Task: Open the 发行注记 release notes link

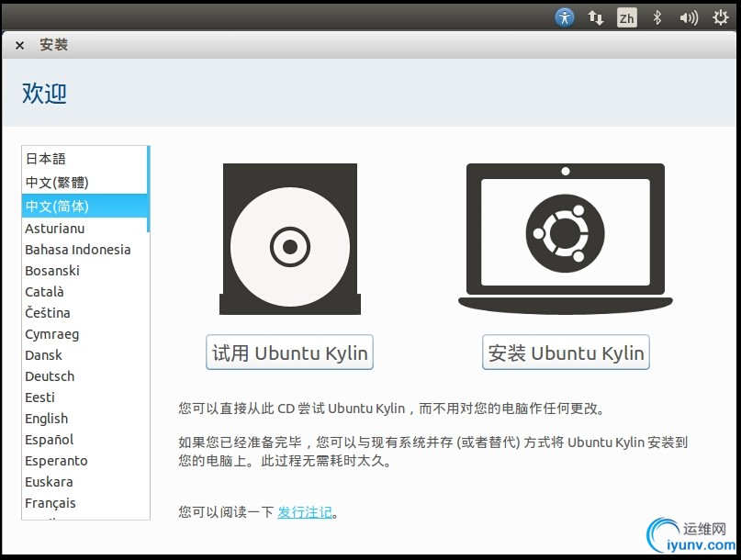Action: (x=304, y=512)
